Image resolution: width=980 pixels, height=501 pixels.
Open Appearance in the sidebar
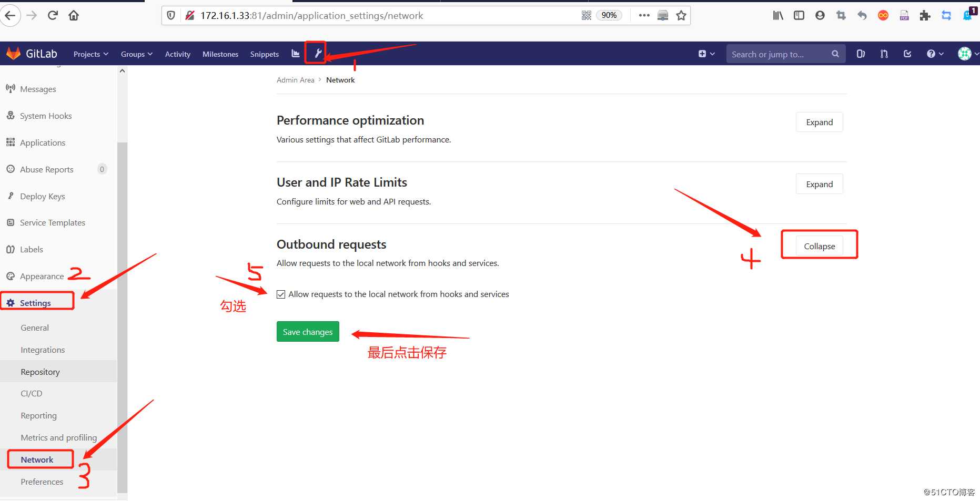coord(42,276)
